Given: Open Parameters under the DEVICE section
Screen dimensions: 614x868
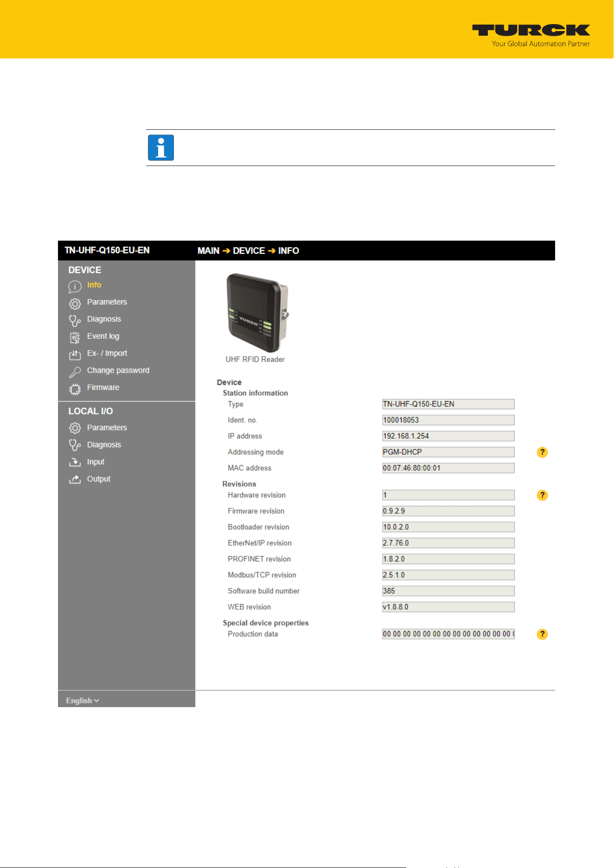Looking at the screenshot, I should coord(107,302).
